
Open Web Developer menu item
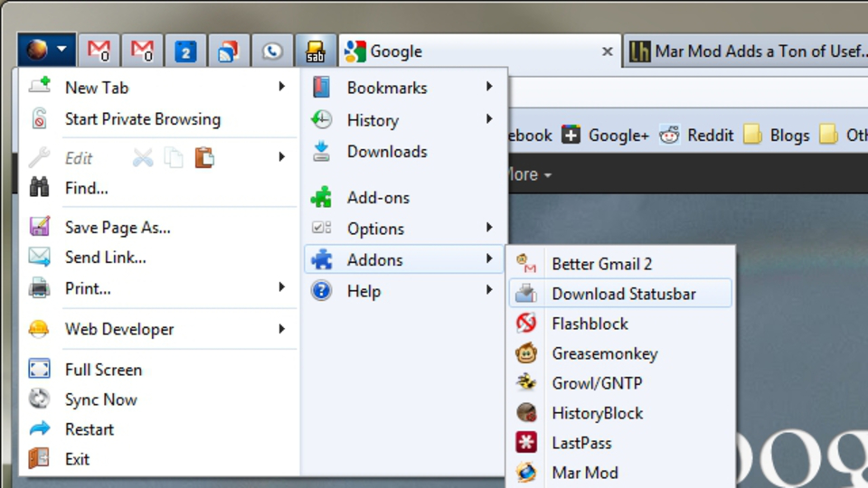point(158,329)
